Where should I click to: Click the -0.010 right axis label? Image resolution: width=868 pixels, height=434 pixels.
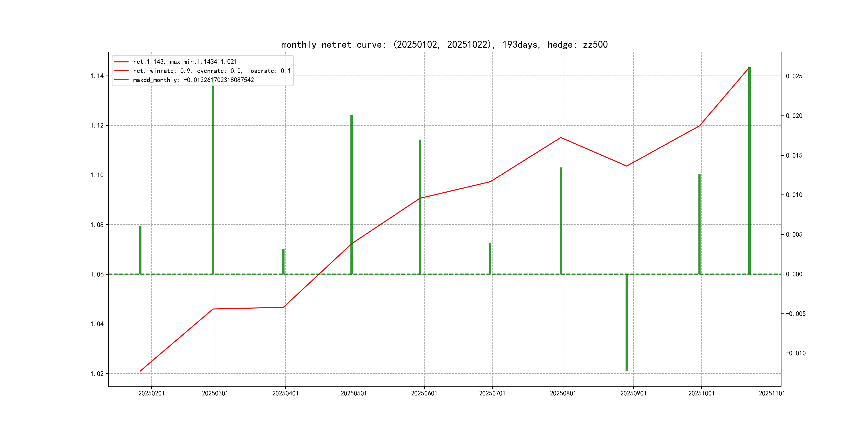(796, 353)
